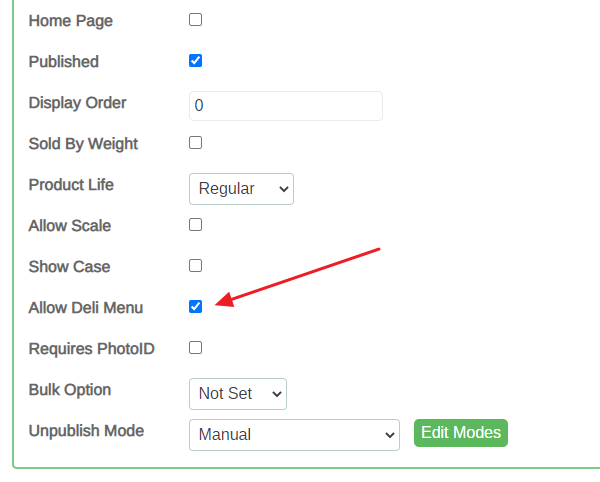Image resolution: width=600 pixels, height=482 pixels.
Task: Click the Requires PhotoID label
Action: pos(91,348)
